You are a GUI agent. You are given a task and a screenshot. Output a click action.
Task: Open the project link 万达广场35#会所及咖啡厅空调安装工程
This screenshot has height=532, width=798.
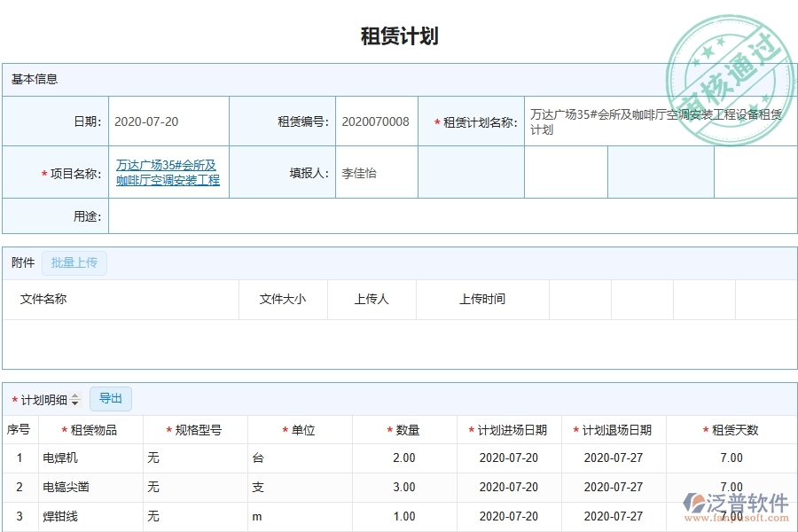point(168,172)
